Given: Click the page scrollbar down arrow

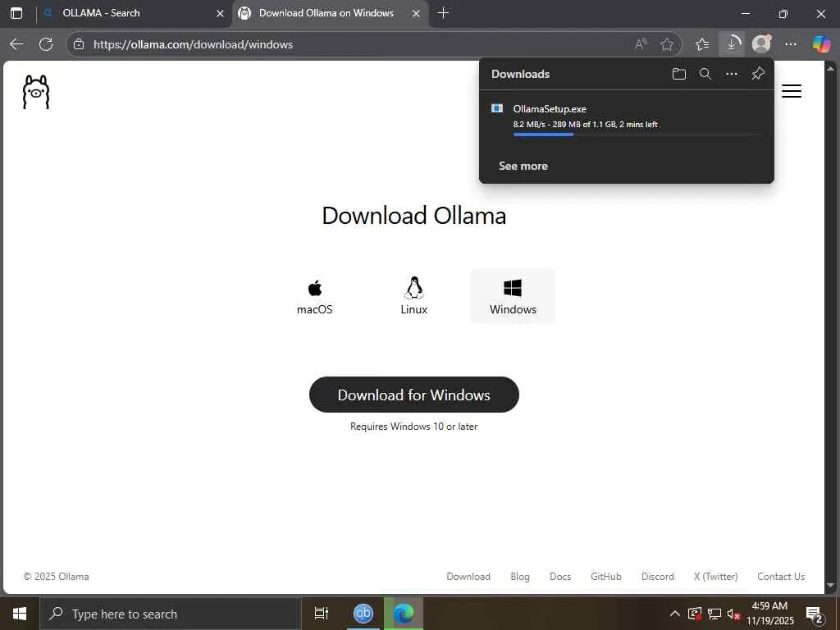Looking at the screenshot, I should (x=831, y=586).
